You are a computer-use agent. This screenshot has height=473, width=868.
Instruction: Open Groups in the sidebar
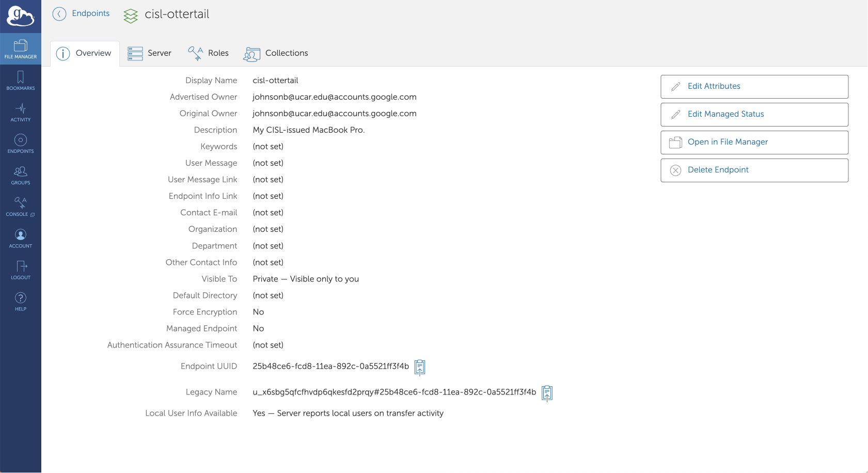coord(21,175)
